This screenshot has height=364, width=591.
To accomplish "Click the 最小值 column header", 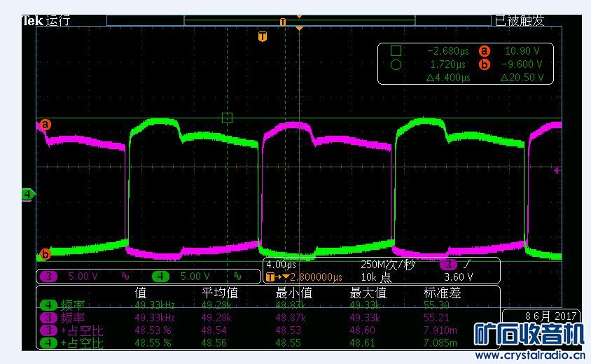I will (293, 293).
